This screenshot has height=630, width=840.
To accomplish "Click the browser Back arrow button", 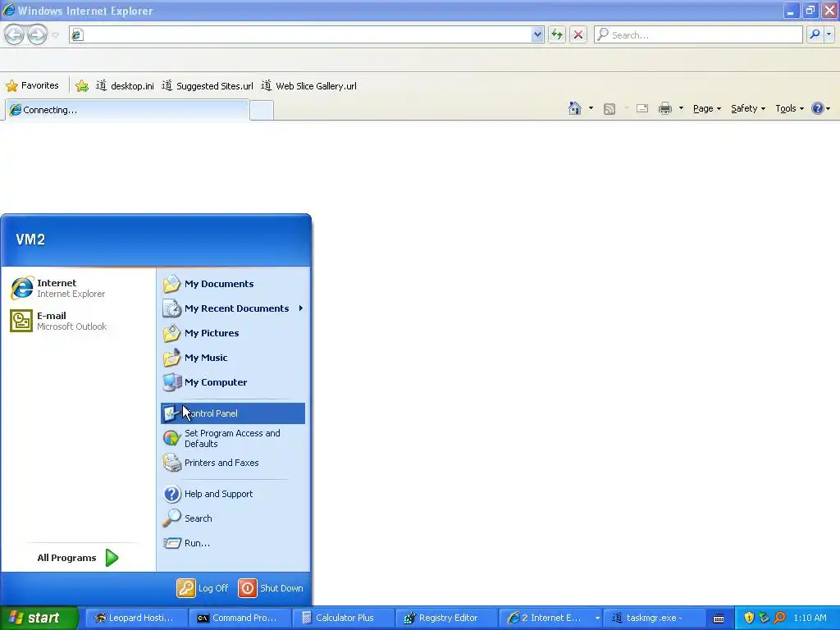I will pyautogui.click(x=15, y=34).
